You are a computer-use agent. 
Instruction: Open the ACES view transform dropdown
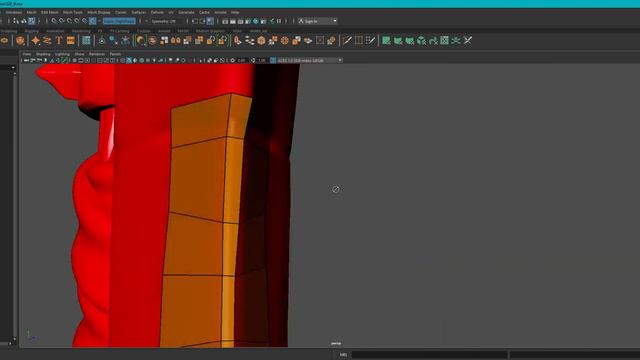pyautogui.click(x=309, y=60)
